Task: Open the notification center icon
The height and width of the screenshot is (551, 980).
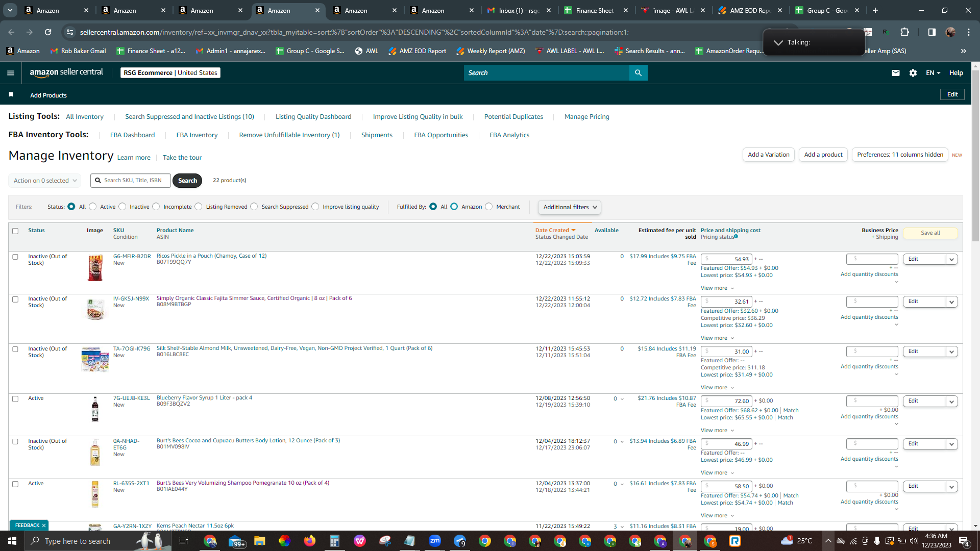Action: click(964, 541)
